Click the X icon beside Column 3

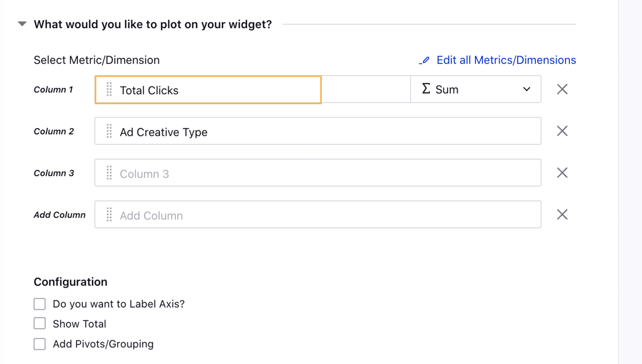[562, 173]
